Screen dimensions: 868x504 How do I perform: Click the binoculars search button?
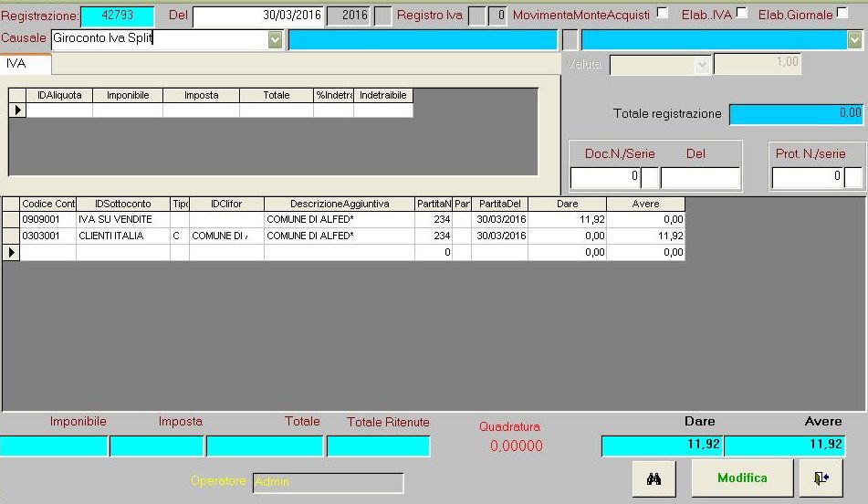point(654,478)
